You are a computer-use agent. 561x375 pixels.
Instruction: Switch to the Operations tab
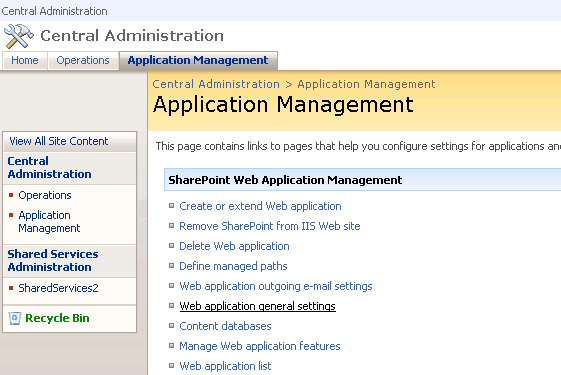[x=83, y=60]
